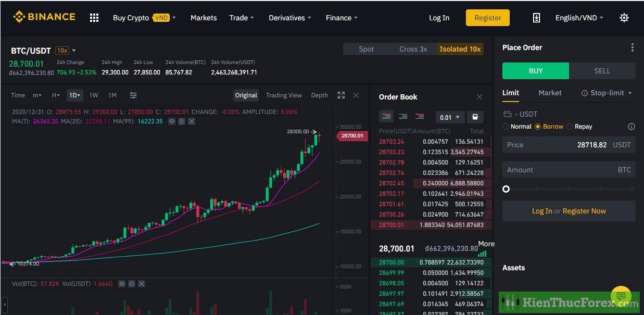
Task: Select the BUY toggle
Action: pos(536,71)
